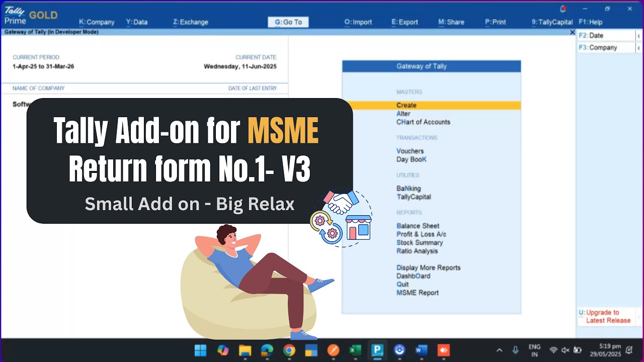Show hidden system tray icons
The height and width of the screenshot is (362, 644).
(x=500, y=350)
